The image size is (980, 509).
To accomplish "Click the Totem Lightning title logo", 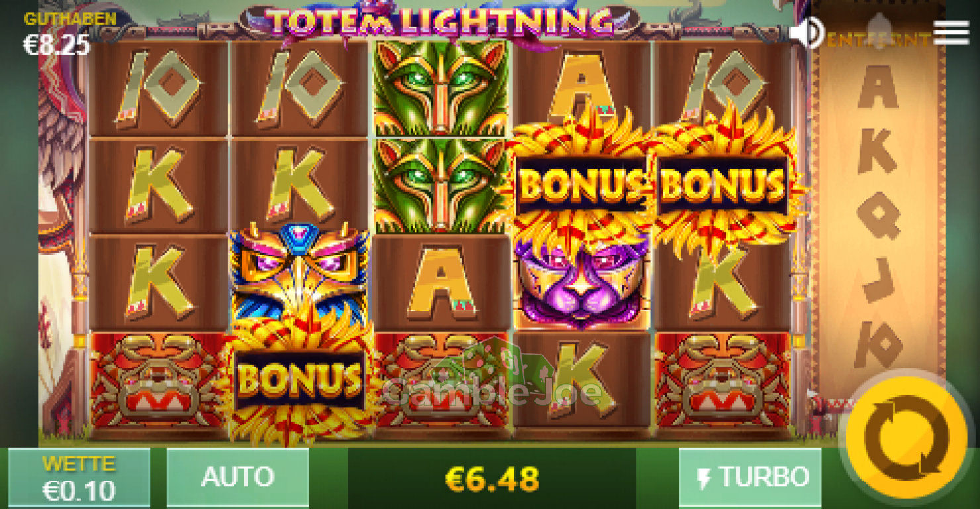I will (x=440, y=21).
